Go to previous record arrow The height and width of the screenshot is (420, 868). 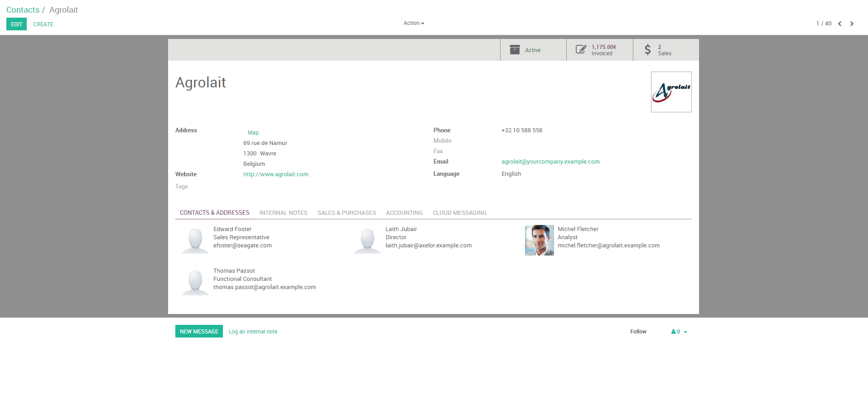(840, 24)
